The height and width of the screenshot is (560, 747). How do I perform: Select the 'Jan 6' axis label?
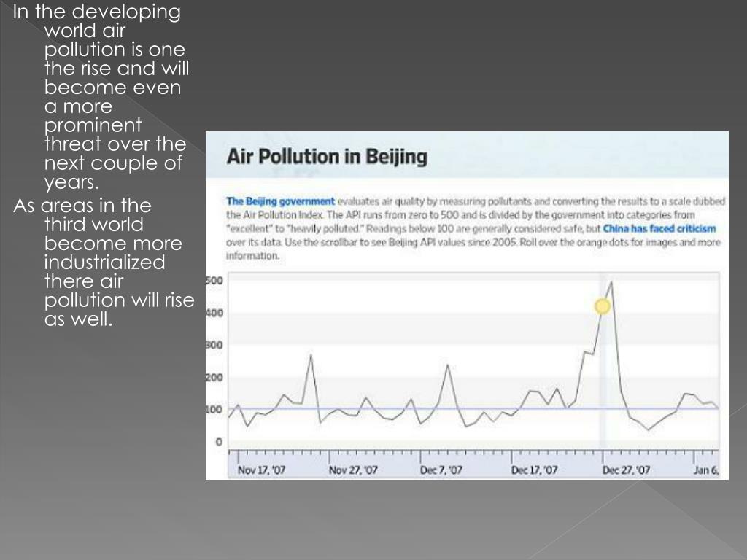click(706, 470)
